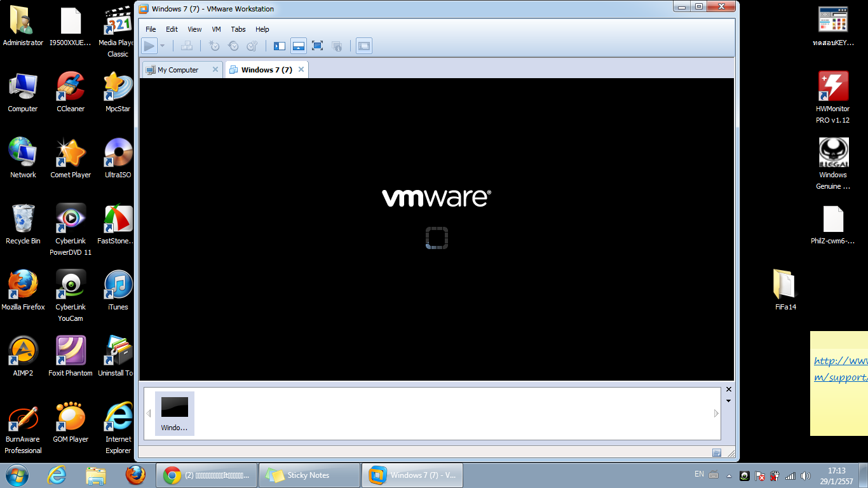Click the VMware status bar message icon
Viewport: 868px width, 488px height.
coord(717,453)
